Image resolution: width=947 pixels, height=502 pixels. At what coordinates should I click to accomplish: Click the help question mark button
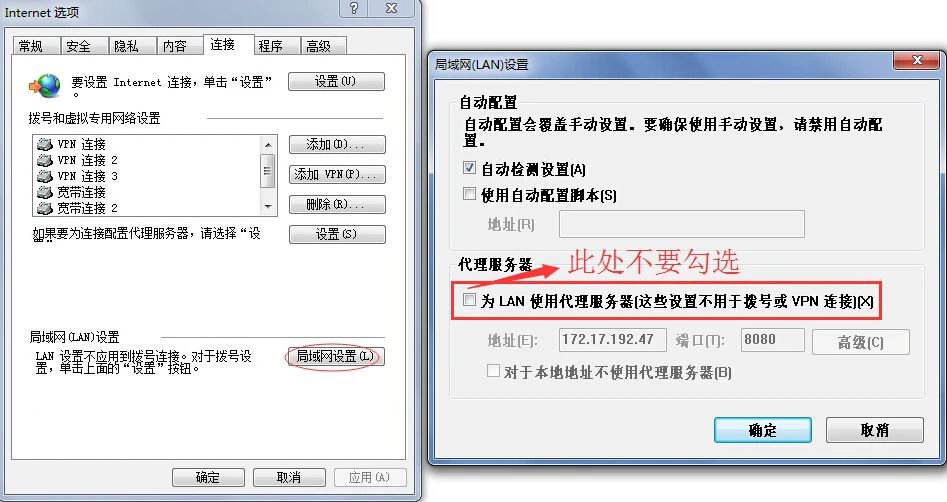(355, 8)
